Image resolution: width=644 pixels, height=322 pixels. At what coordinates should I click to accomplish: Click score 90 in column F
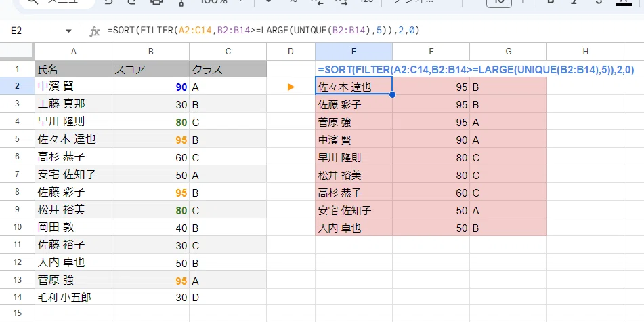pyautogui.click(x=431, y=140)
